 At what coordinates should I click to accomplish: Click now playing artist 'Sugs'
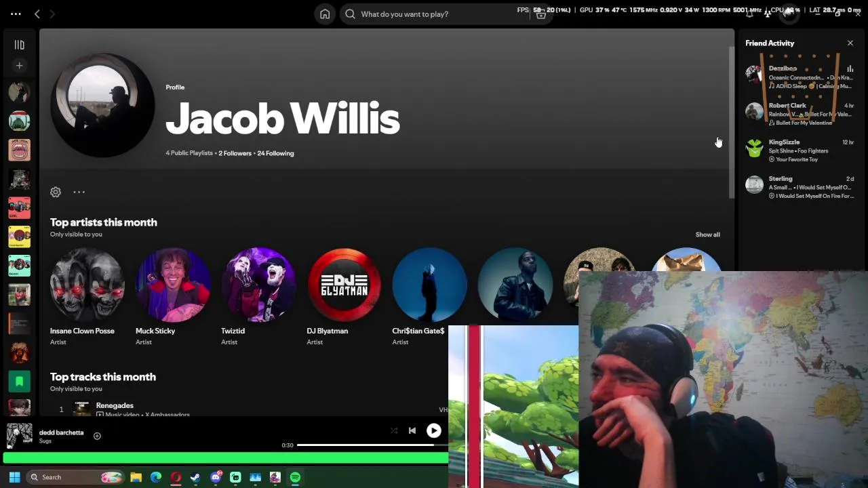point(45,441)
